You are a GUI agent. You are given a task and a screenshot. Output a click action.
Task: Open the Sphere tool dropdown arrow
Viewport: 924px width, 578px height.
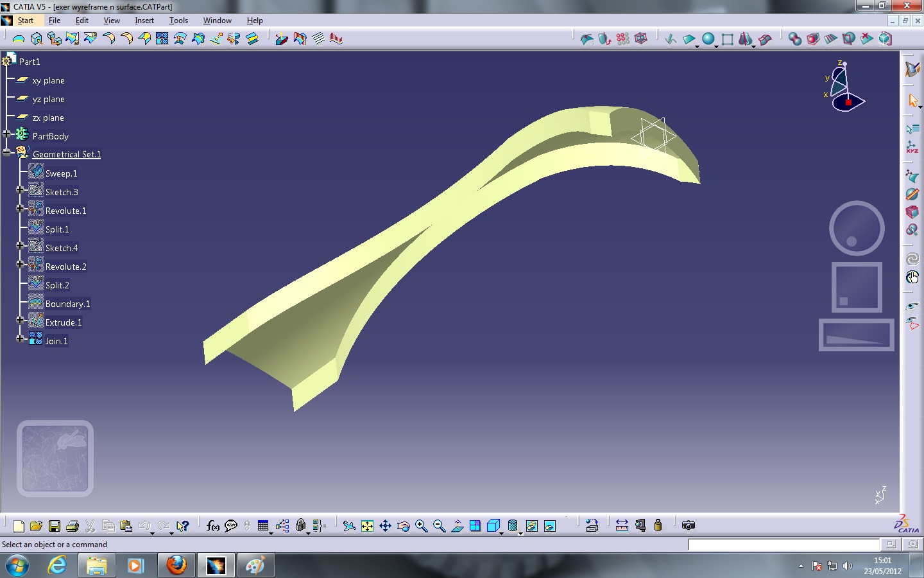coord(717,46)
